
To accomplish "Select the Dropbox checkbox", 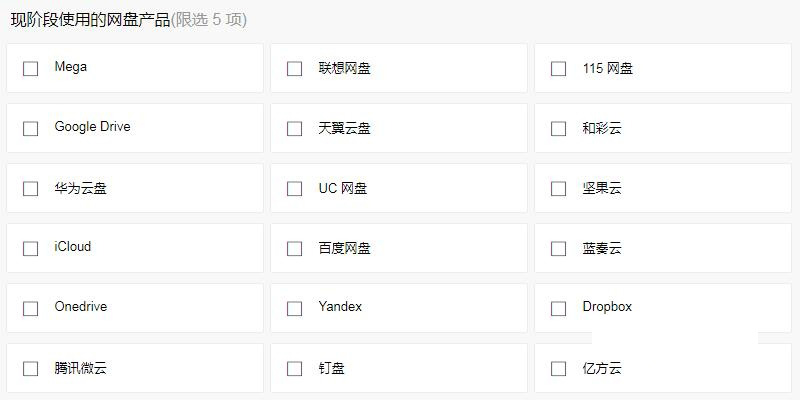I will pos(559,309).
